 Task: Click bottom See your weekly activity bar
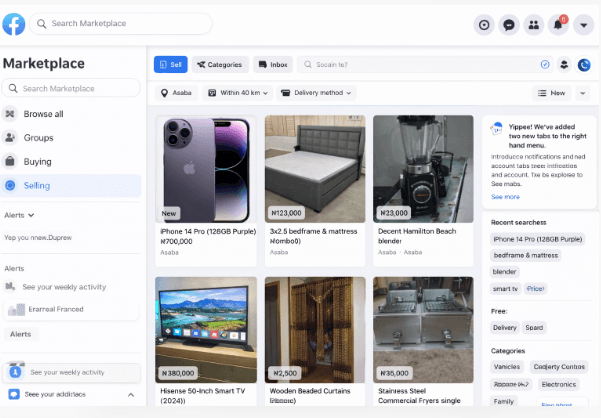[72, 372]
